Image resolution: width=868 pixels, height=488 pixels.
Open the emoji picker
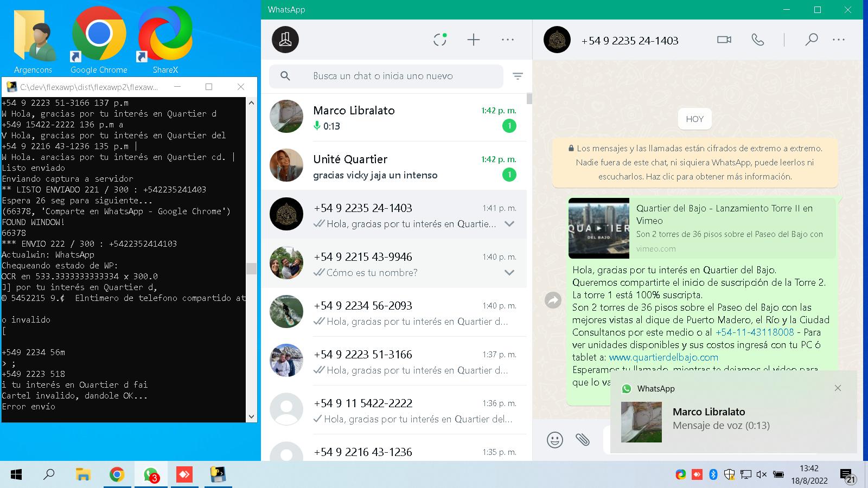click(x=554, y=439)
